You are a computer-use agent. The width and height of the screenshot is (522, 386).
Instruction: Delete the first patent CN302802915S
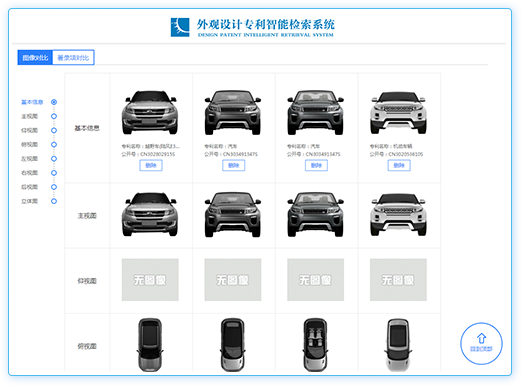[151, 165]
